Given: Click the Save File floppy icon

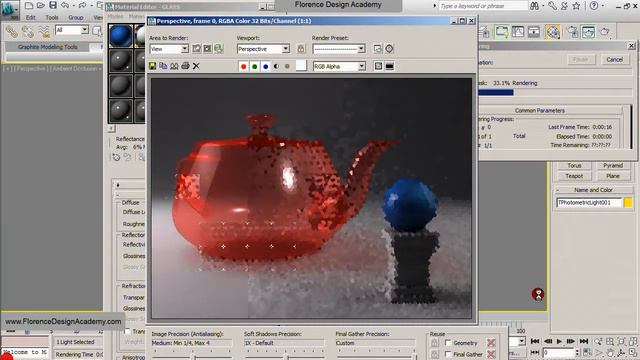Looking at the screenshot, I should (x=53, y=5).
